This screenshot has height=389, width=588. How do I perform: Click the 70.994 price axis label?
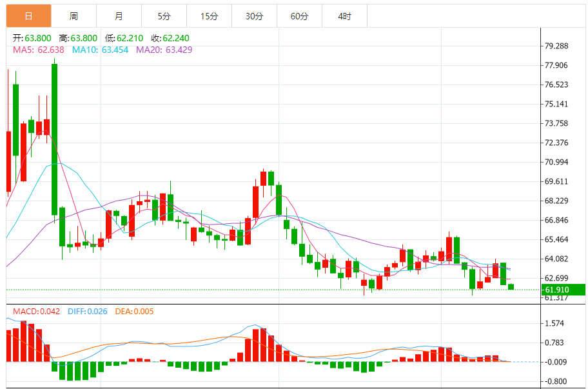556,162
